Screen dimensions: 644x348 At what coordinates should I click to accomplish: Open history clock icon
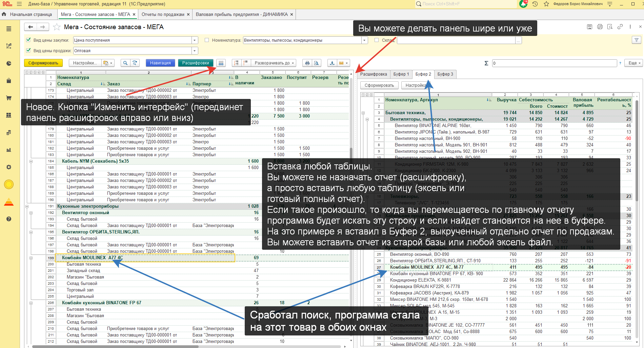pos(535,4)
